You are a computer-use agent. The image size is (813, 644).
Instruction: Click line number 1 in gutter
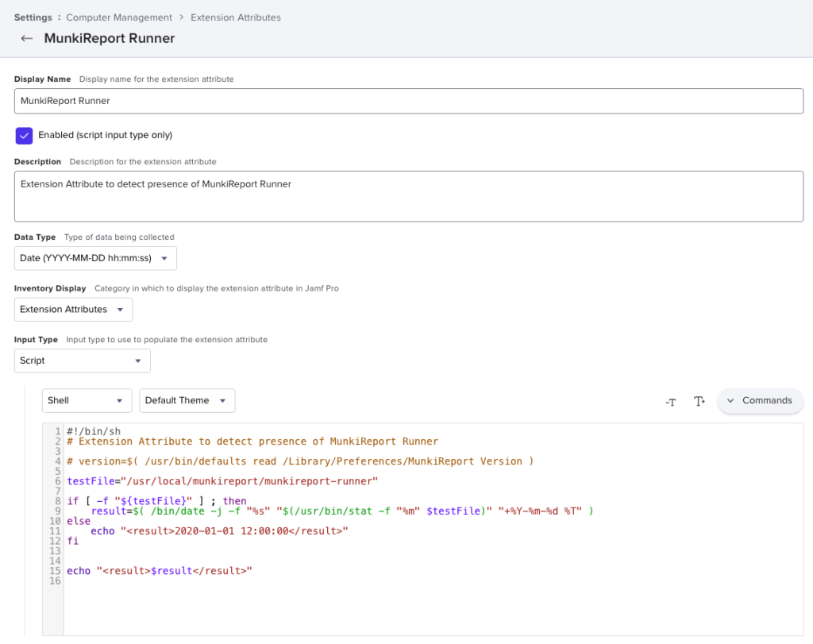(57, 431)
